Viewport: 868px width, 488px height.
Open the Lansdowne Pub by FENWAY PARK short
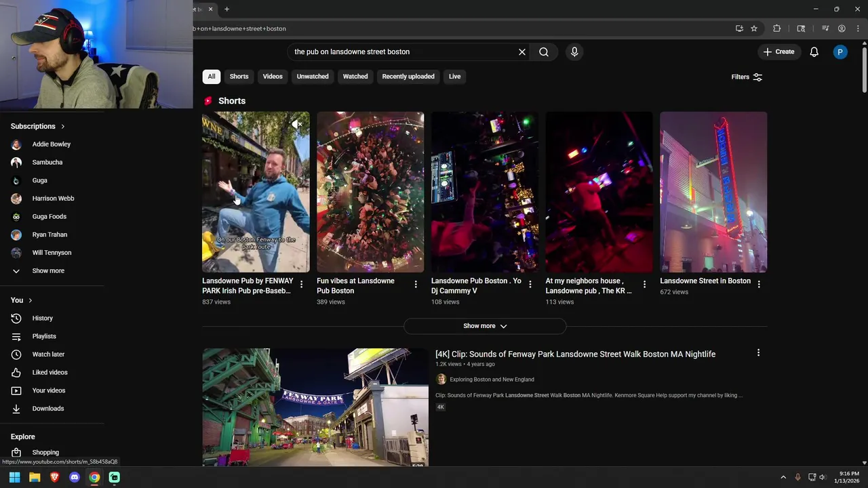pyautogui.click(x=256, y=192)
